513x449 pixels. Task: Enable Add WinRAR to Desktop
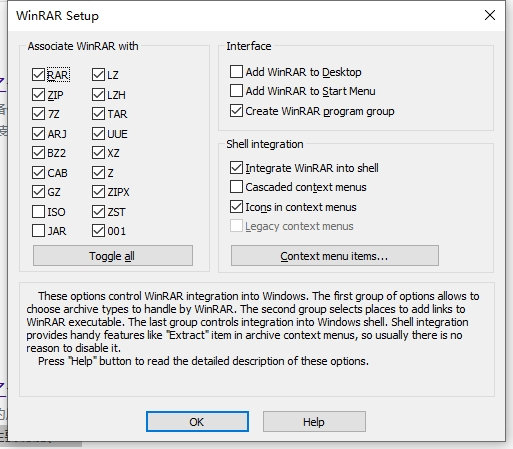pos(236,72)
